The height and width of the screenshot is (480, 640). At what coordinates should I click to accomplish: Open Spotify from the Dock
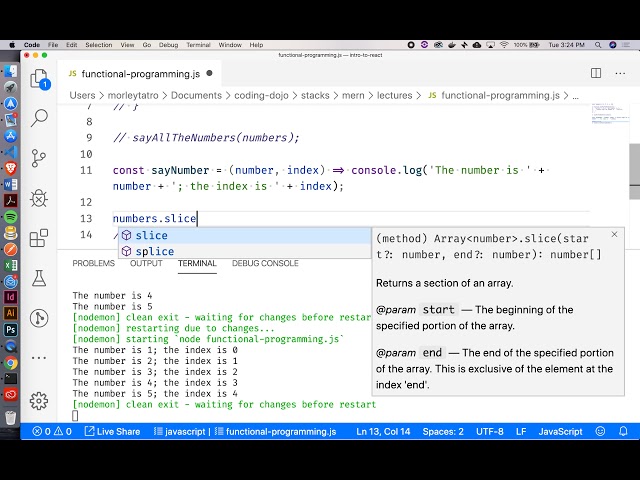[x=11, y=216]
